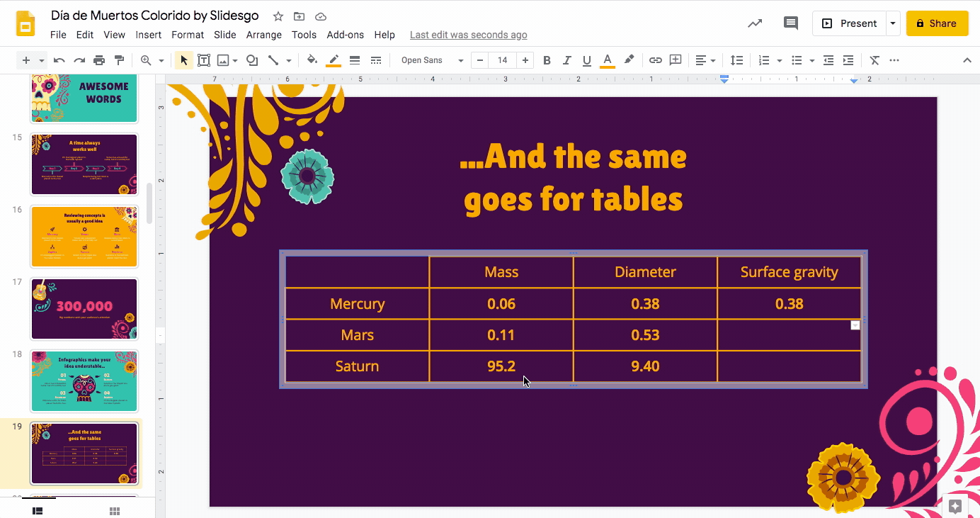This screenshot has width=980, height=518.
Task: Expand bulleted list options arrow
Action: [x=812, y=61]
